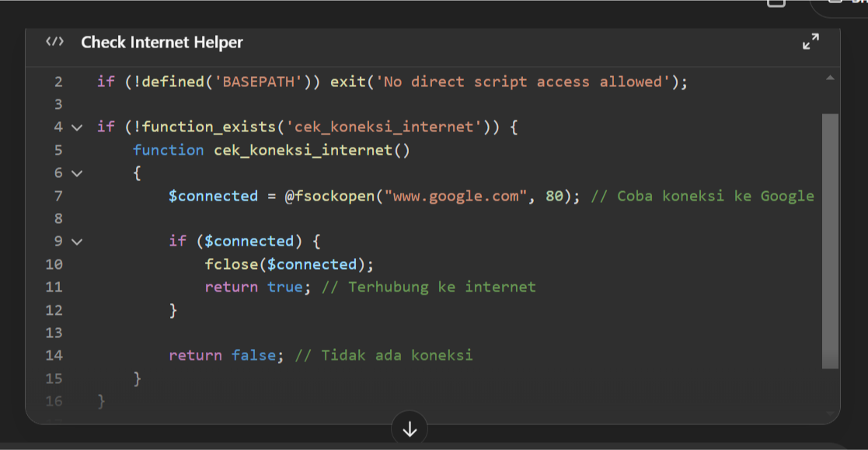
Task: Click the fclose call on line 10
Action: (232, 264)
